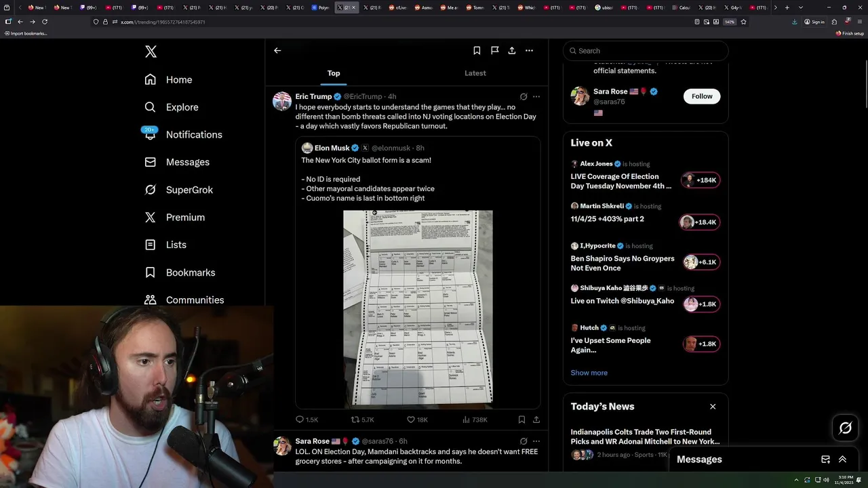
Task: Bookmark Eric Trump's post
Action: point(521,420)
